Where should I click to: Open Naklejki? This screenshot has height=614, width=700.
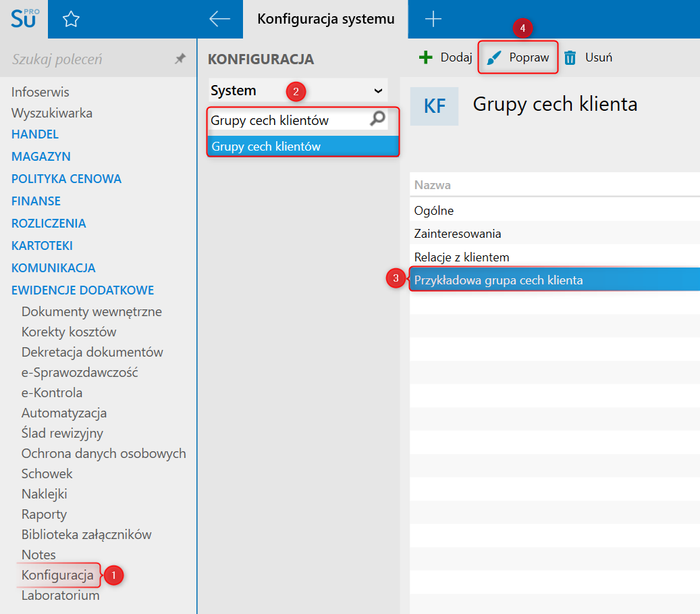(x=44, y=494)
